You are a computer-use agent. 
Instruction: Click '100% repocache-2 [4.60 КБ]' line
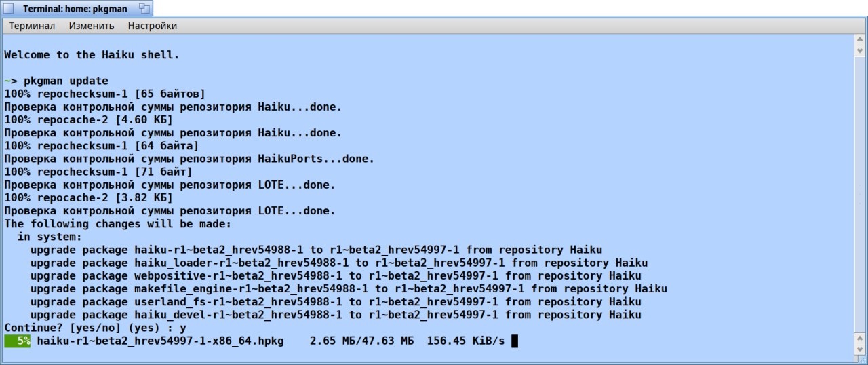[x=89, y=120]
